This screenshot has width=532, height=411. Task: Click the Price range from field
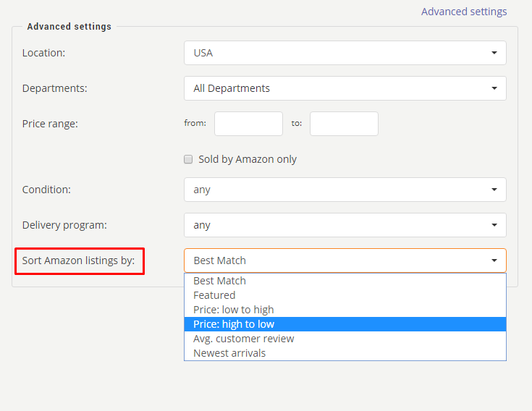coord(249,124)
